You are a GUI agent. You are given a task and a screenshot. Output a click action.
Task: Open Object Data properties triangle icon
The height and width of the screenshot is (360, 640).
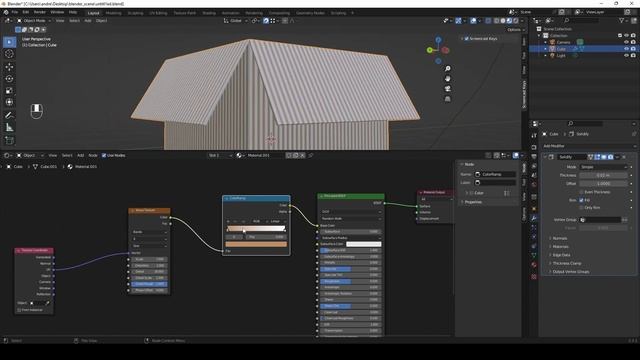[534, 255]
